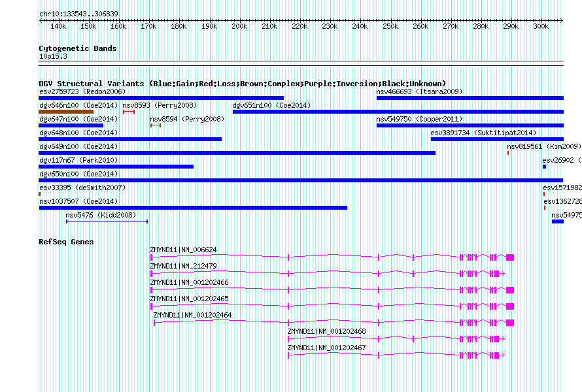Click the 'nsv5476 (Kidd2008)' label

tap(101, 215)
